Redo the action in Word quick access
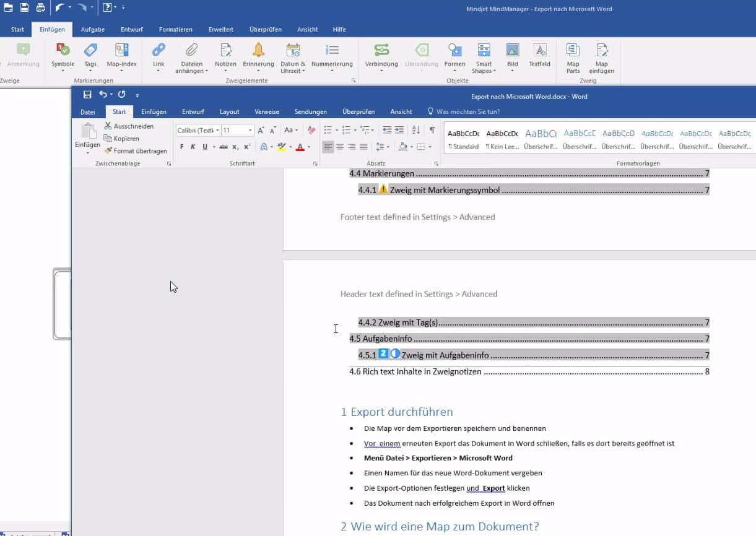Viewport: 756px width, 536px height. click(x=121, y=95)
